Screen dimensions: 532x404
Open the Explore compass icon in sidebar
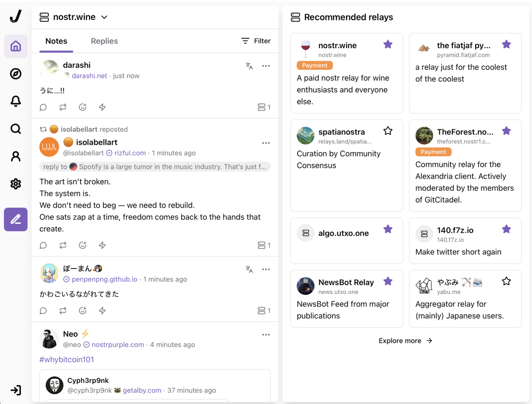(16, 74)
